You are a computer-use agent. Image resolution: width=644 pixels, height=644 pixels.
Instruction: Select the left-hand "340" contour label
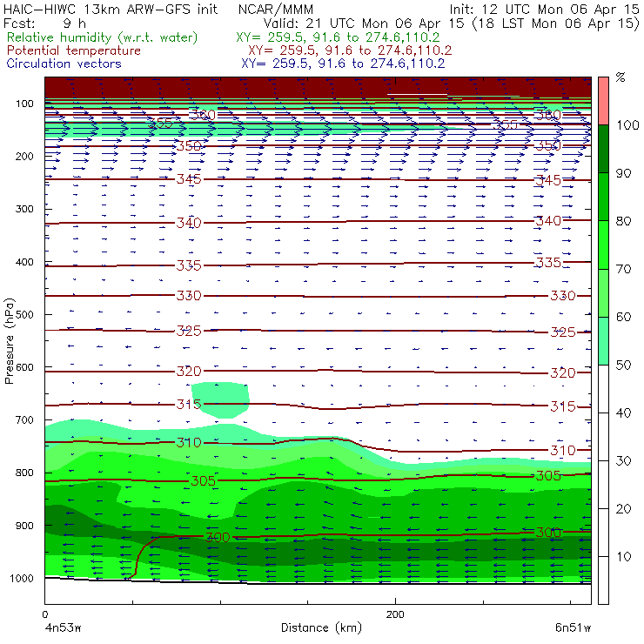(x=189, y=223)
